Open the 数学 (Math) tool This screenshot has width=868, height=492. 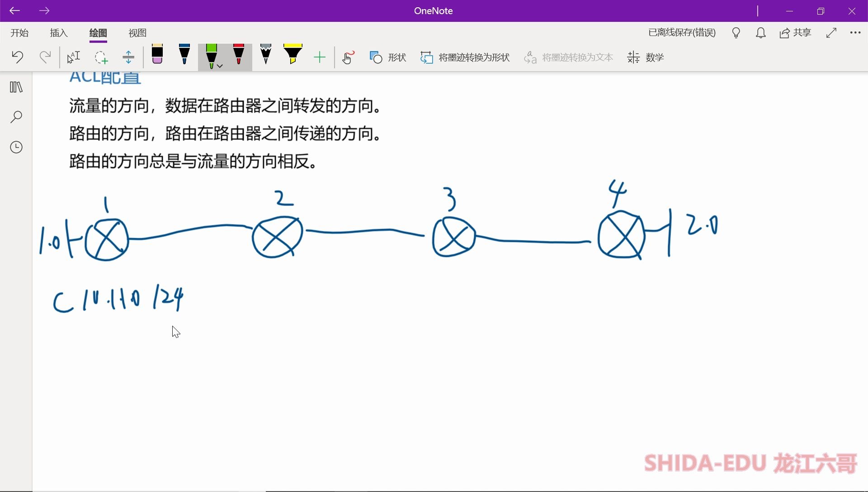[x=646, y=57]
